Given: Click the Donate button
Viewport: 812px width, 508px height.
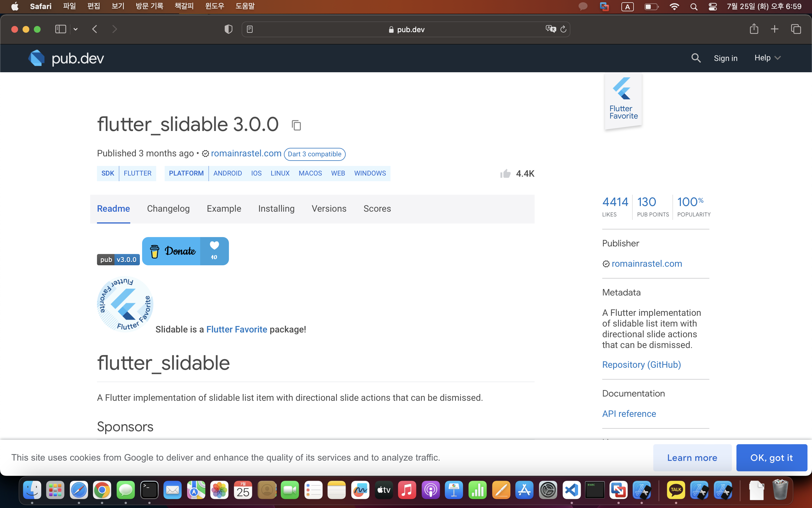Looking at the screenshot, I should click(x=185, y=251).
